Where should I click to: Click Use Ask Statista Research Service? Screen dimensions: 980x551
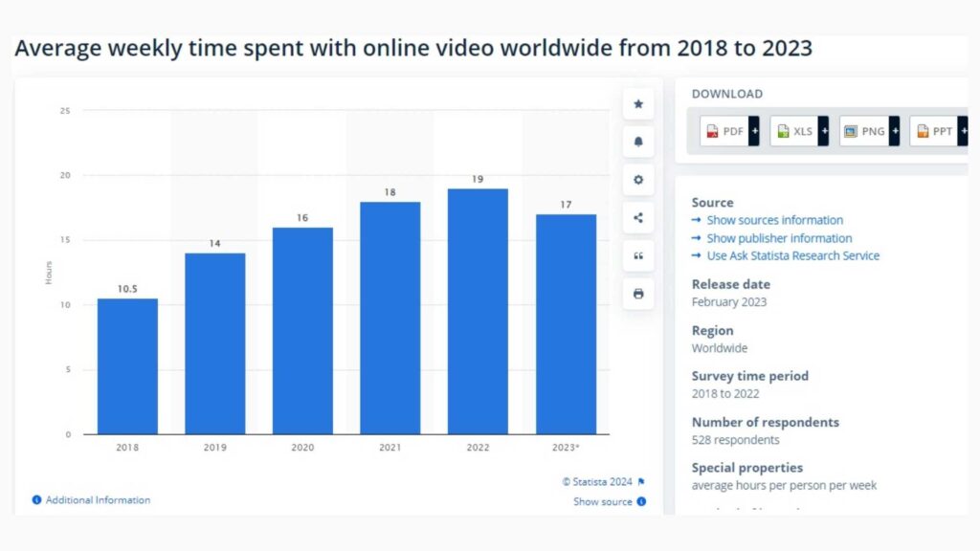coord(792,255)
